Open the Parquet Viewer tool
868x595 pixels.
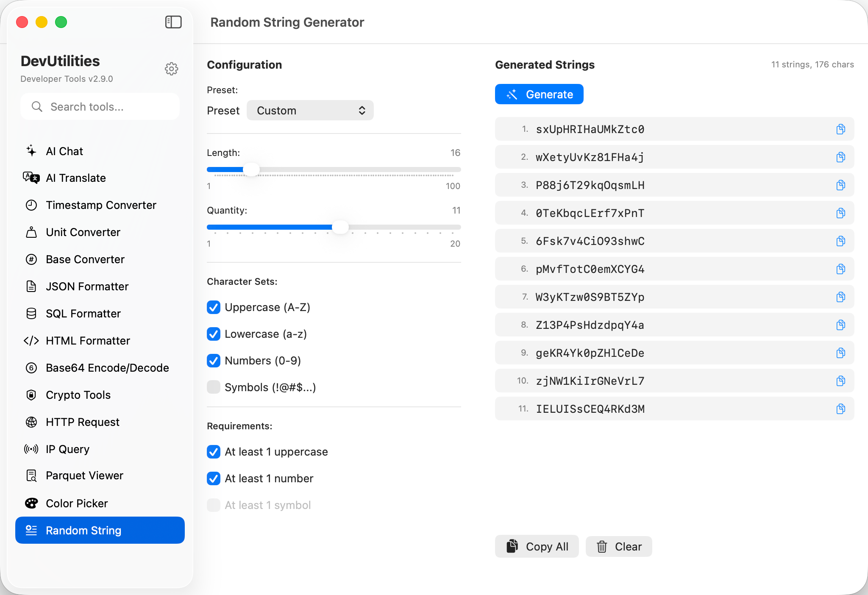tap(84, 475)
